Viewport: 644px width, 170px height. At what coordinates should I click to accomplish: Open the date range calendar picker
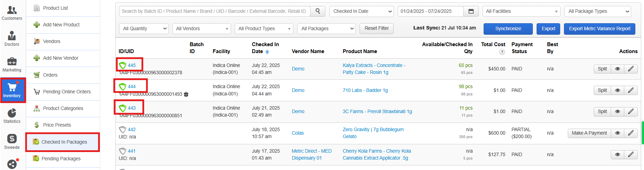(471, 11)
